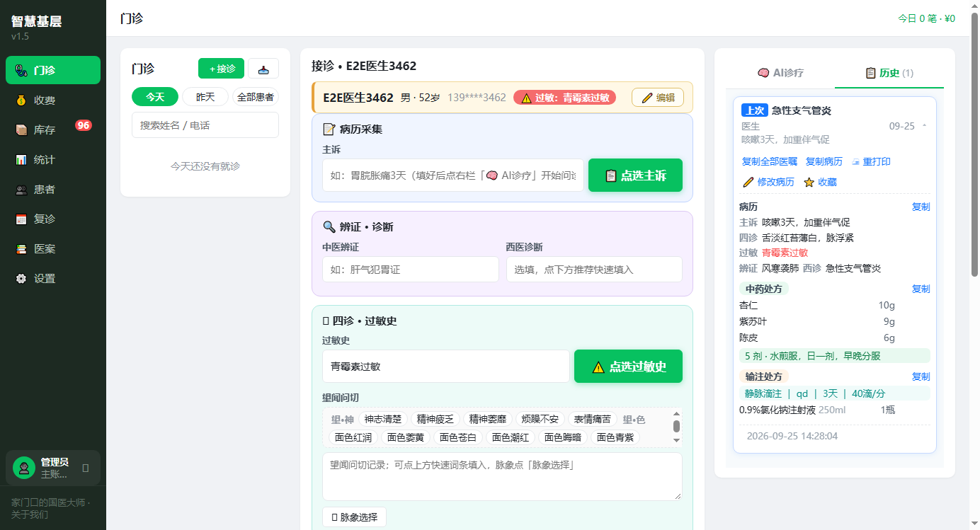Open 统计 in the sidebar

pos(53,159)
